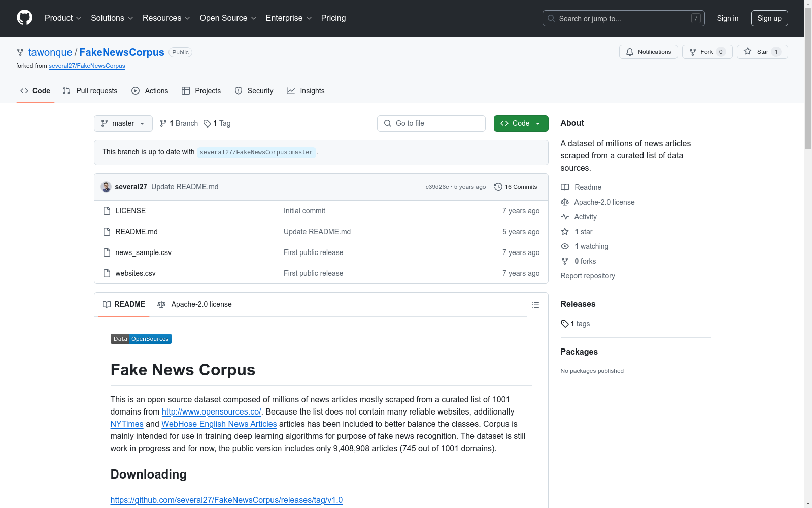View the 1 Branch list
This screenshot has height=508, width=812.
click(x=179, y=123)
